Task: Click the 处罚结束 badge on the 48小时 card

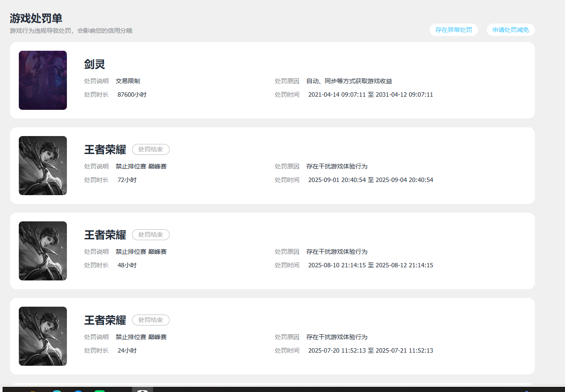Action: [x=151, y=235]
